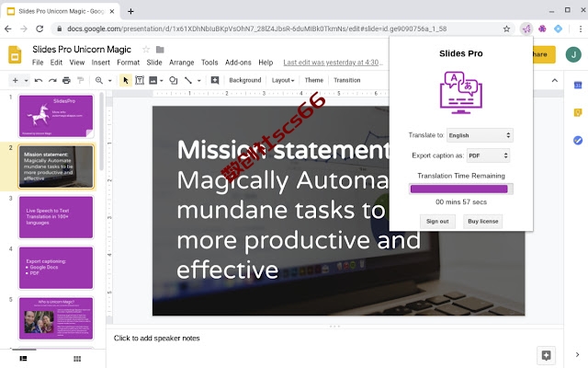Open zoom level dropdown arrow
The width and height of the screenshot is (588, 368).
point(110,81)
